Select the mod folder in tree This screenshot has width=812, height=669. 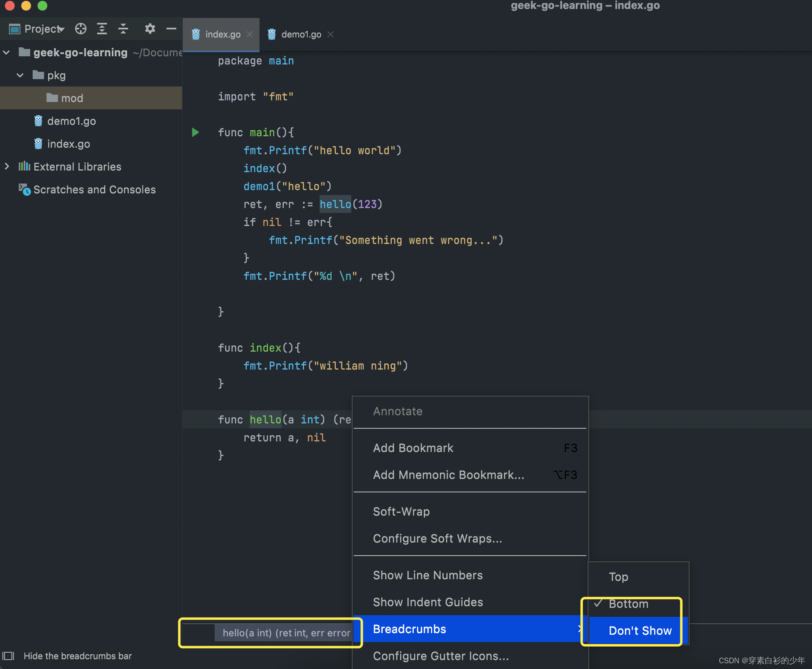(x=72, y=98)
